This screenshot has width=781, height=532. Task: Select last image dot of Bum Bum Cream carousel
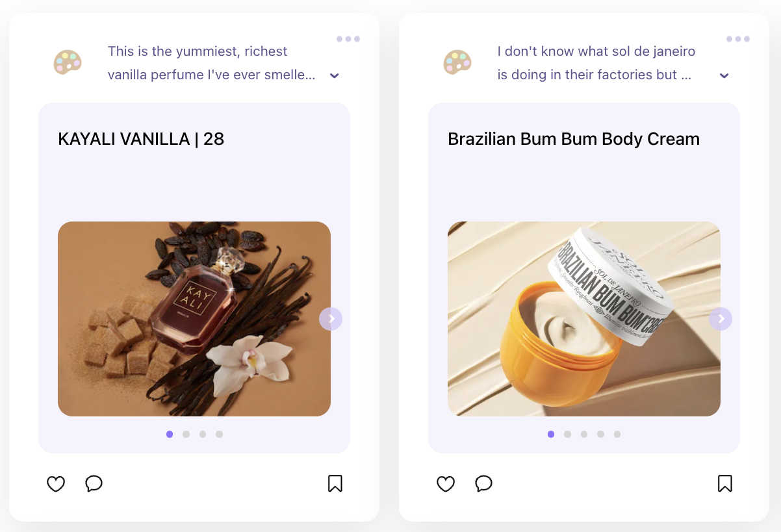pos(617,434)
